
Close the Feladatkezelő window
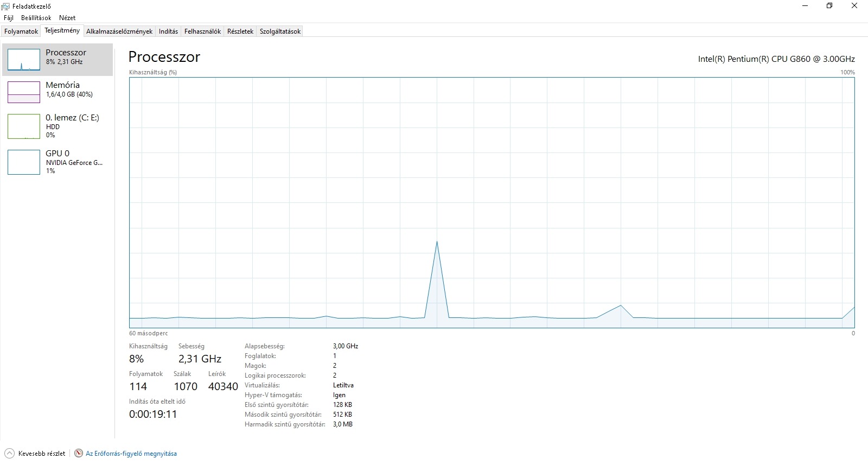click(x=854, y=6)
